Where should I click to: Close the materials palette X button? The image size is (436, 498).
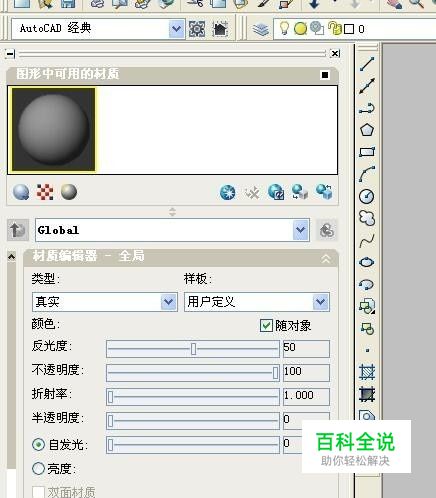tap(335, 53)
